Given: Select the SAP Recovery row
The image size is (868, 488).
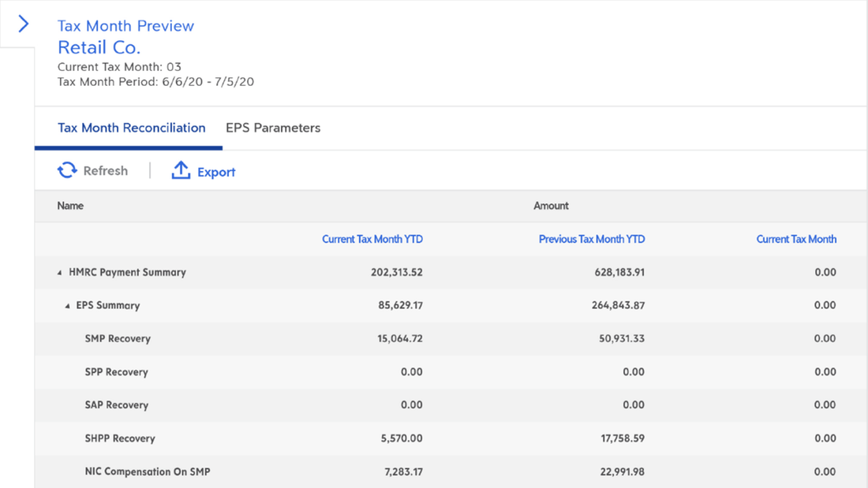Looking at the screenshot, I should coord(116,405).
